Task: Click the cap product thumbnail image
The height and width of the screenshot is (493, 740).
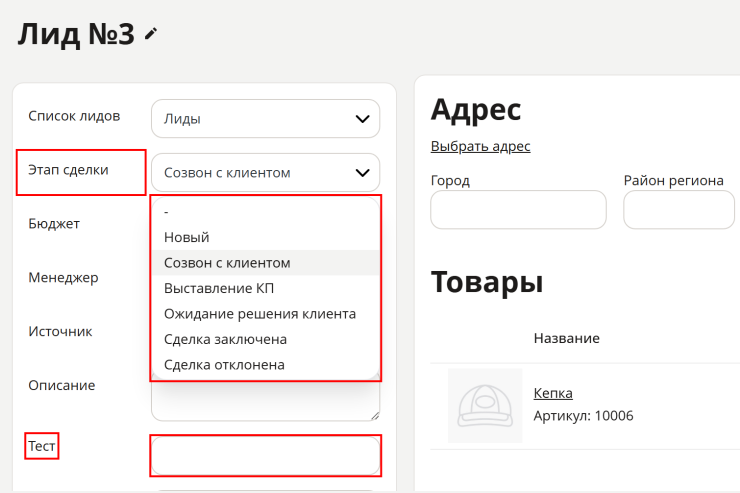Action: tap(485, 406)
